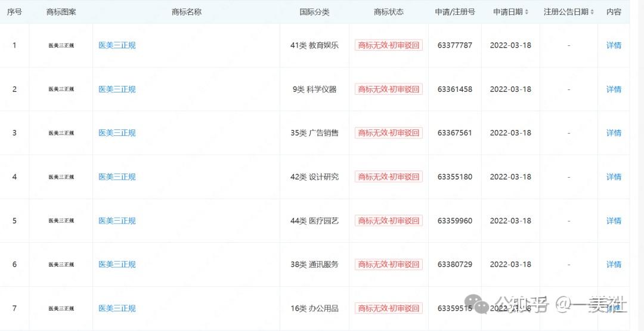Click the 医美三正规 name in the 42类 设计研究 row
Viewport: 644px width, 331px height.
(117, 177)
